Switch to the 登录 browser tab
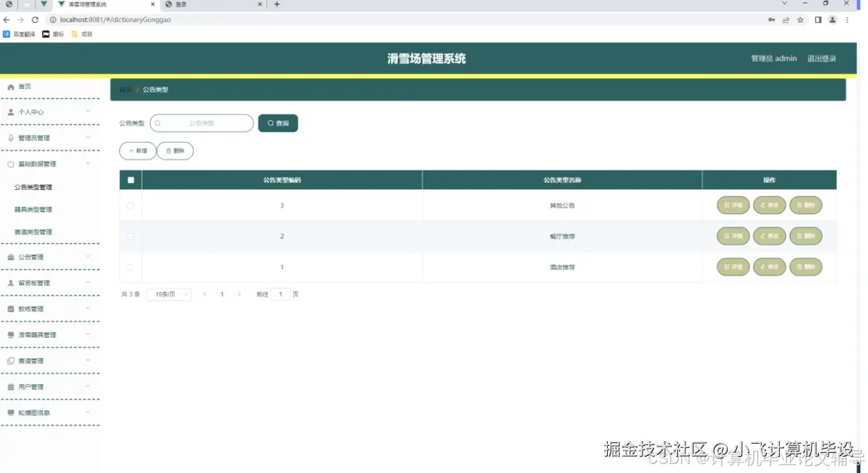This screenshot has height=473, width=868. coord(214,4)
